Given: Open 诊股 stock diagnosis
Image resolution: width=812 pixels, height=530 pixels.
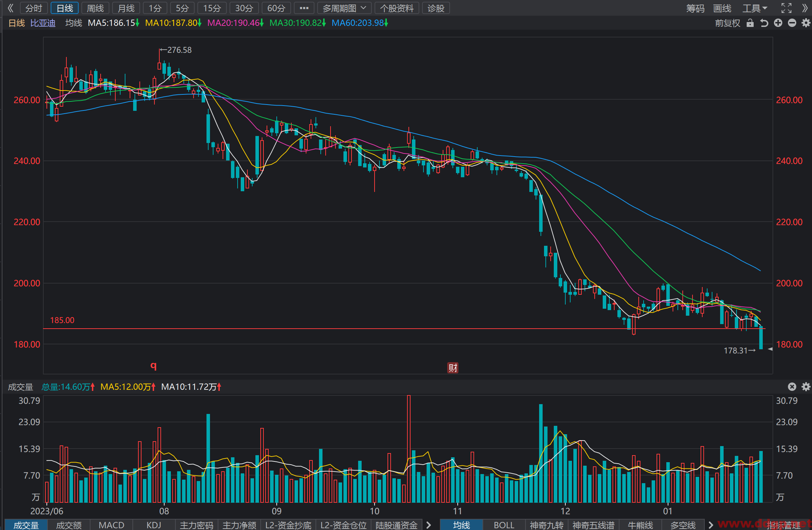Looking at the screenshot, I should (x=436, y=8).
